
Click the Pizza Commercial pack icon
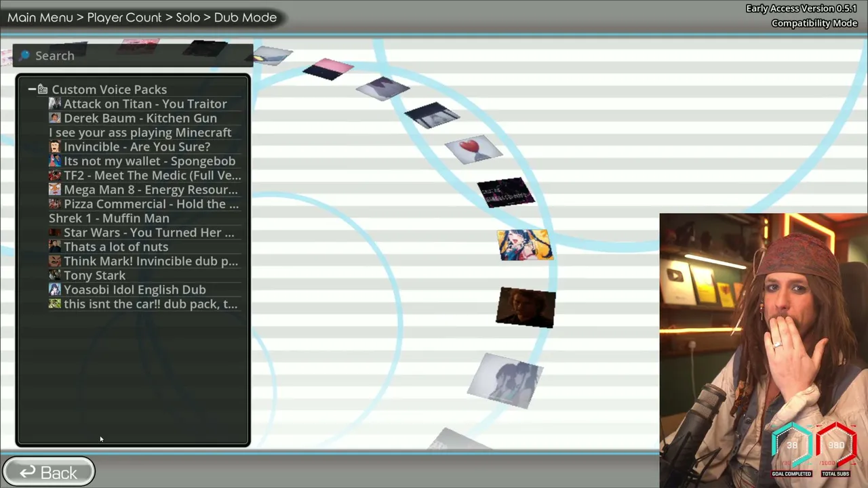click(x=55, y=203)
